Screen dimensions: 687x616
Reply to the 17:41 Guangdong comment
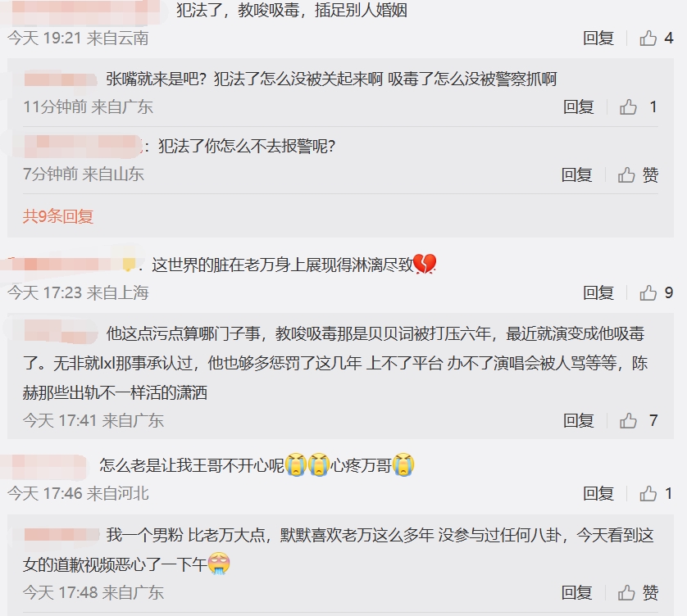[578, 421]
